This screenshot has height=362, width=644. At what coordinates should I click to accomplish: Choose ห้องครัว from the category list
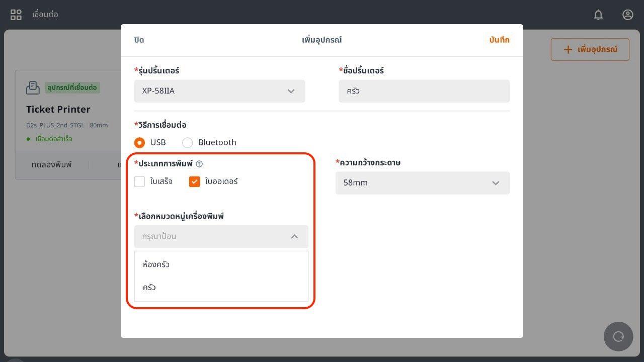156,264
